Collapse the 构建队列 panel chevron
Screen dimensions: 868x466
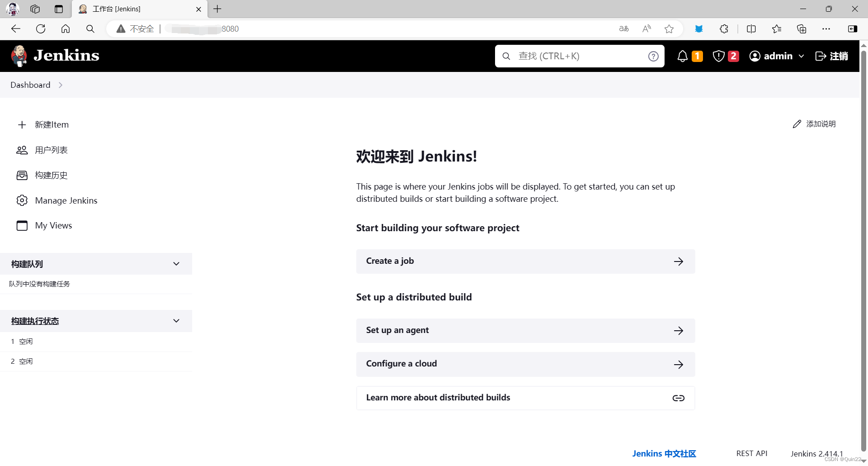coord(176,264)
